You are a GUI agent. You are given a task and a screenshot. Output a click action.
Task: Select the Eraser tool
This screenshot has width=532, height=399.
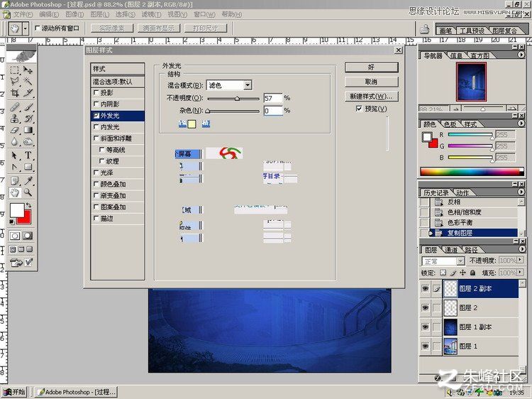(x=14, y=130)
